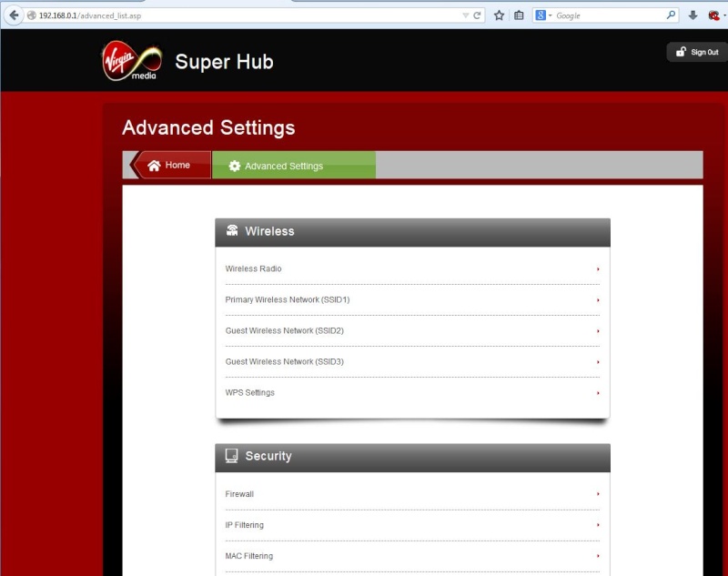Click the site identity globe icon
Viewport: 728px width, 576px height.
click(x=32, y=15)
